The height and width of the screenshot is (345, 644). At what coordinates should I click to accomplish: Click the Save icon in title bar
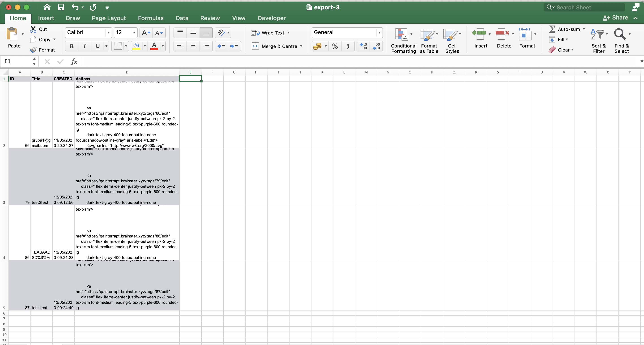click(x=61, y=7)
